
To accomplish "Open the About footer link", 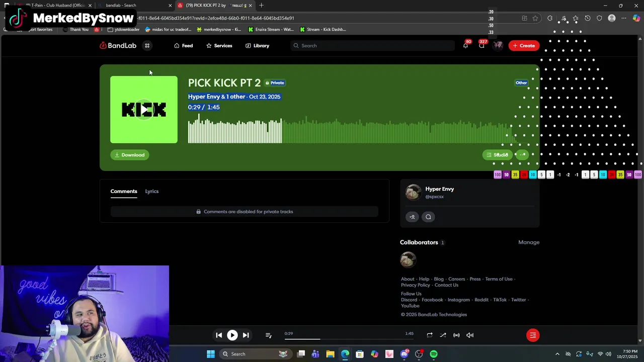I will point(408,279).
